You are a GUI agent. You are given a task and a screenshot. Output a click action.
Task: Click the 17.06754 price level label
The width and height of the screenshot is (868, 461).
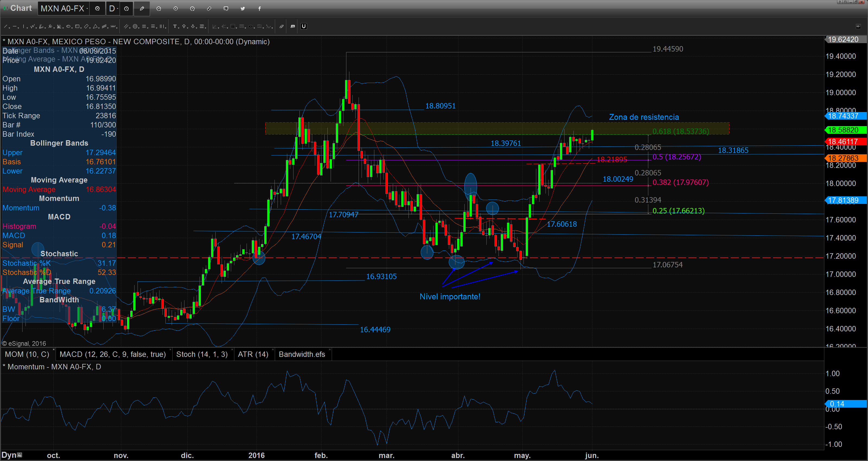pos(668,265)
